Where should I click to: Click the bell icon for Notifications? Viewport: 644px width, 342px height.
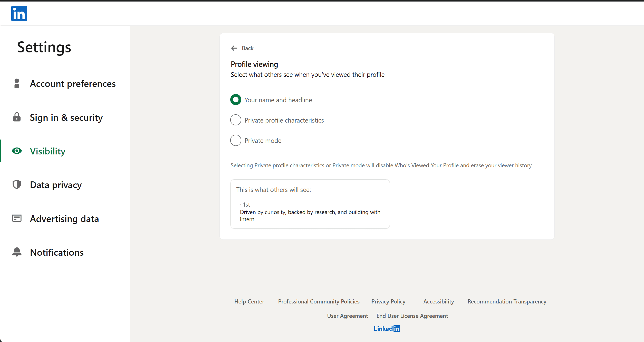click(x=17, y=252)
